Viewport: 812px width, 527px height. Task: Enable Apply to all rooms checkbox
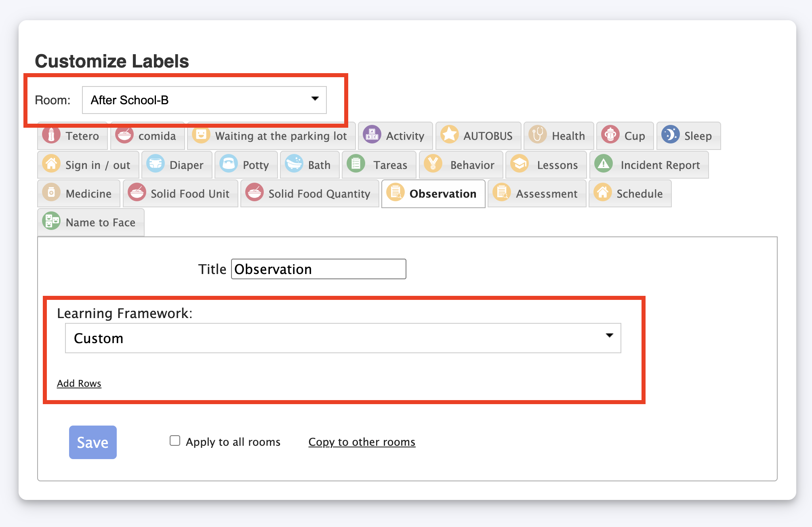(175, 441)
